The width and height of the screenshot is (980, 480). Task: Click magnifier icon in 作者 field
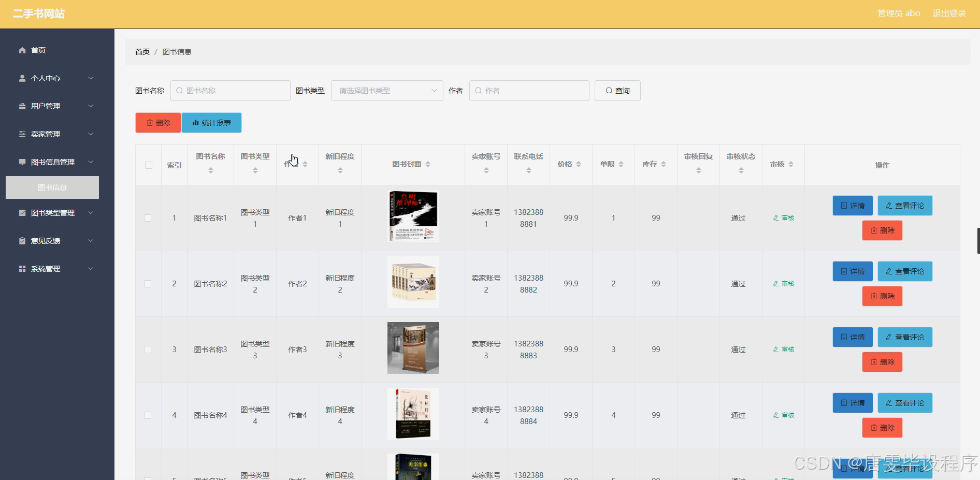(x=478, y=91)
